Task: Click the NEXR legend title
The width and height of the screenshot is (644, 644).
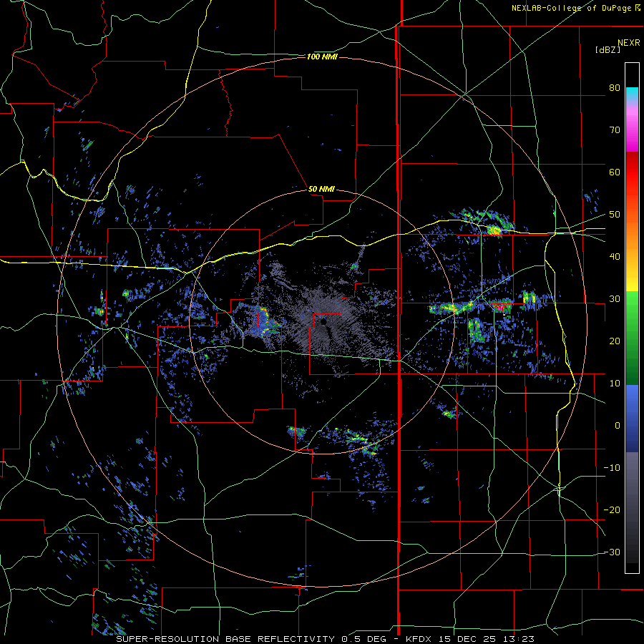Action: (628, 43)
